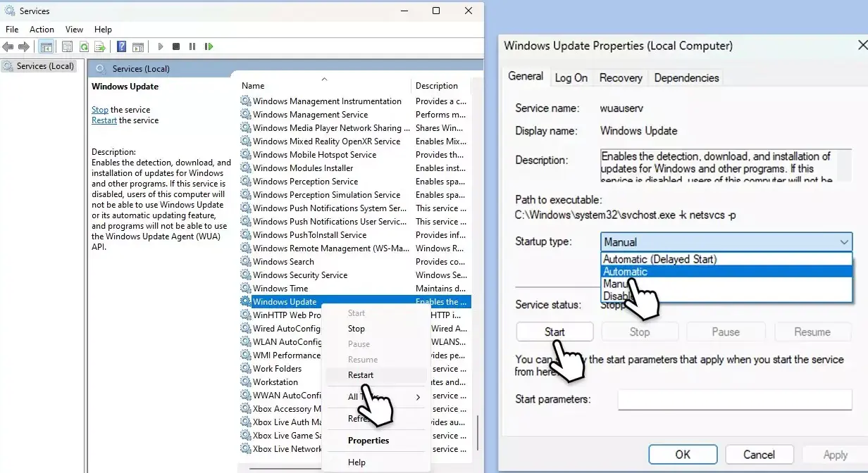
Task: Click the Export List toolbar icon
Action: click(101, 46)
